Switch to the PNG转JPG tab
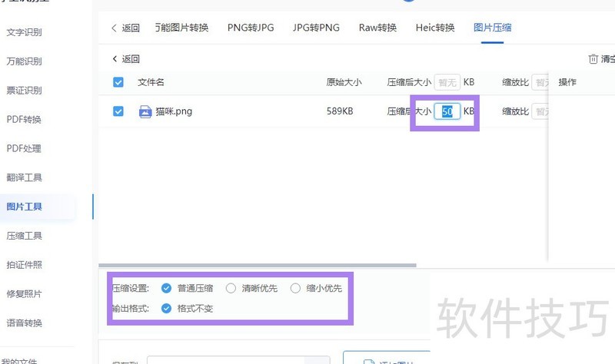 point(251,28)
